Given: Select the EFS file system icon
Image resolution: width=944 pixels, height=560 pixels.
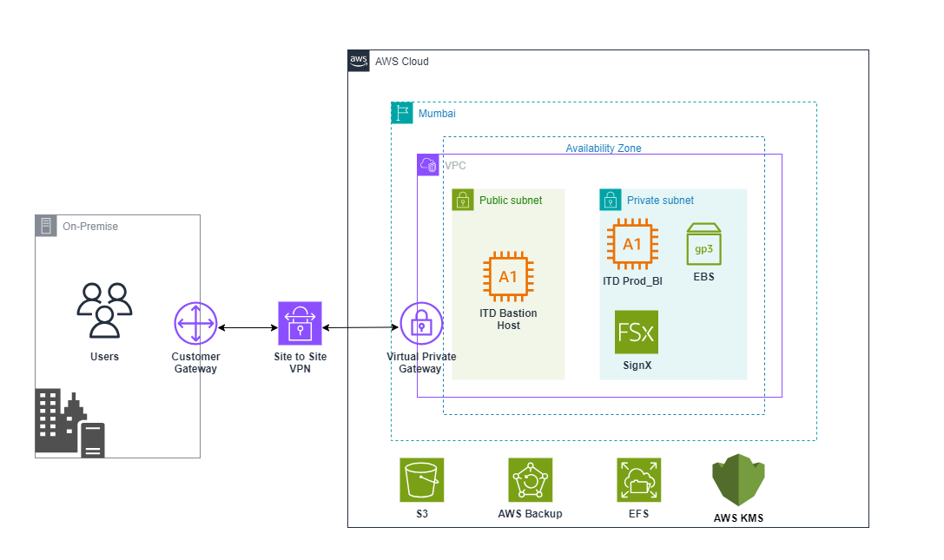Looking at the screenshot, I should pos(638,479).
